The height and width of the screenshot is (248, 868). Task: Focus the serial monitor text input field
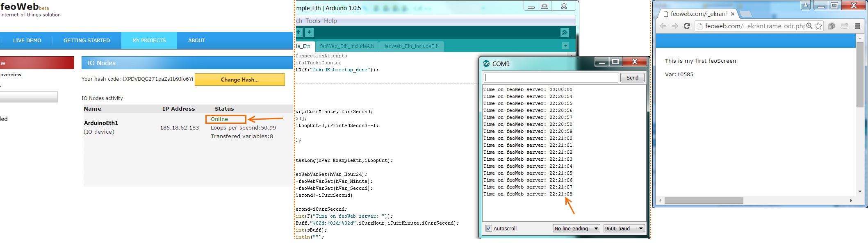[x=551, y=78]
